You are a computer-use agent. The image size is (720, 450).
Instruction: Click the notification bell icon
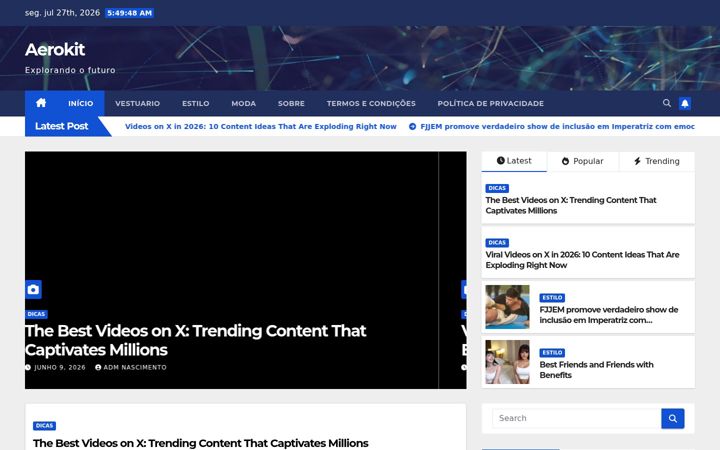click(x=685, y=103)
